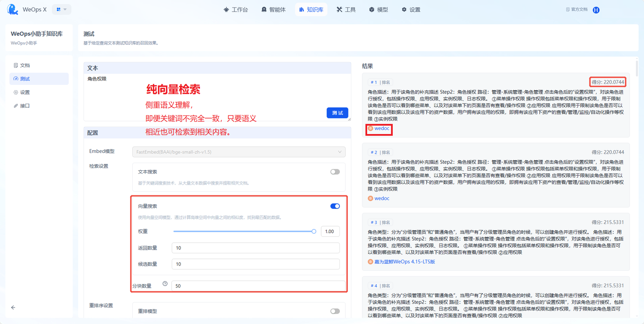The image size is (644, 324).
Task: Click the 权重 value field showing 1.00
Action: (x=330, y=231)
